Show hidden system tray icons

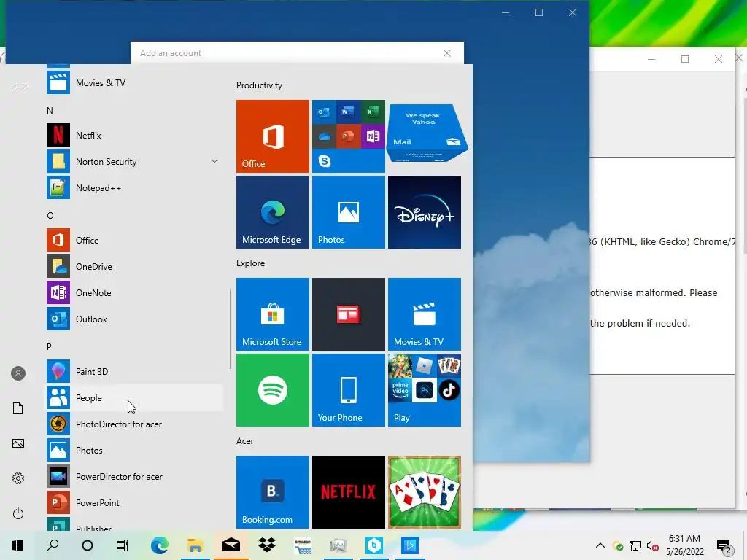[x=600, y=545]
